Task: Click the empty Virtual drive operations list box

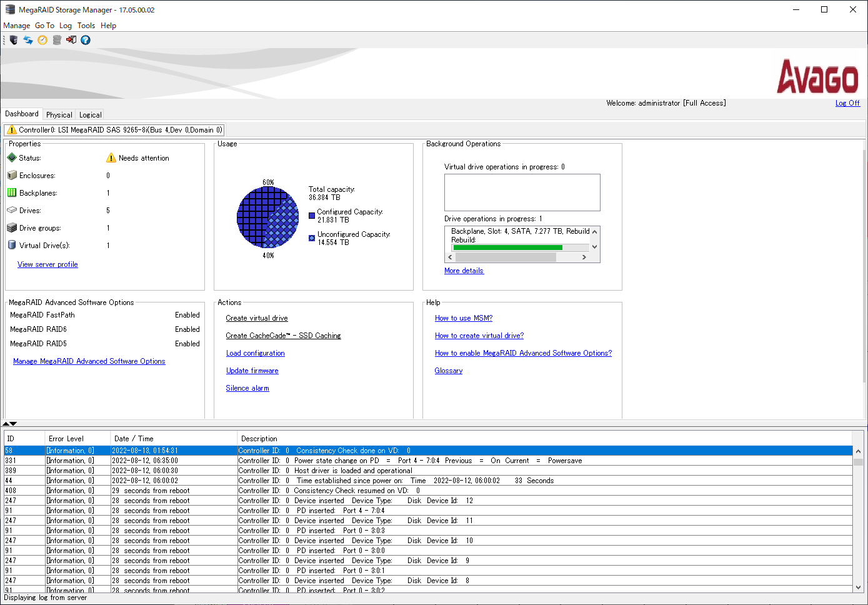Action: [x=522, y=192]
